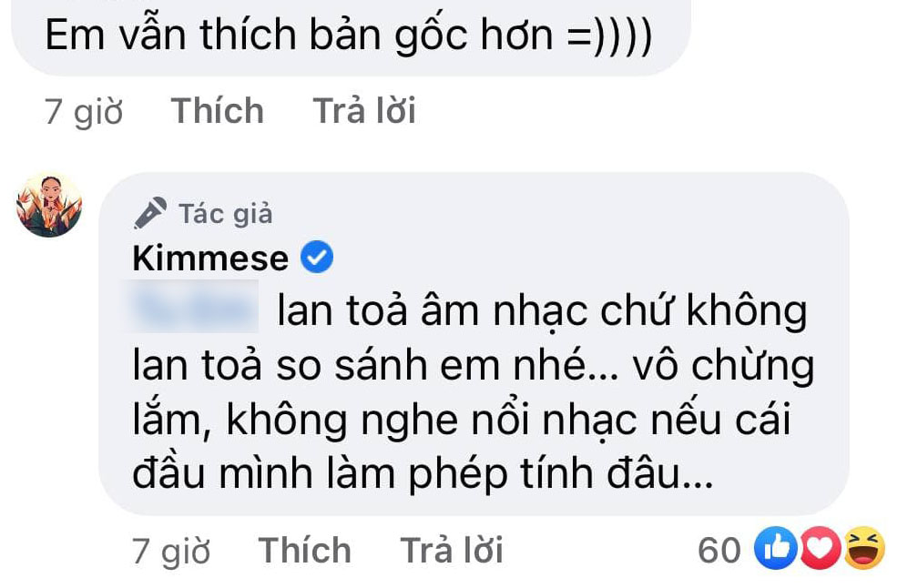Reply to top comment via Trả lời

(364, 110)
